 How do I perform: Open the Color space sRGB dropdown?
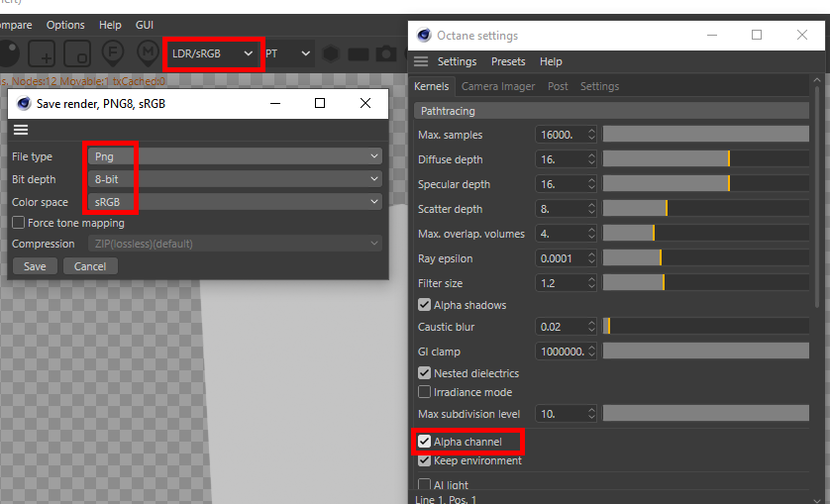[235, 202]
